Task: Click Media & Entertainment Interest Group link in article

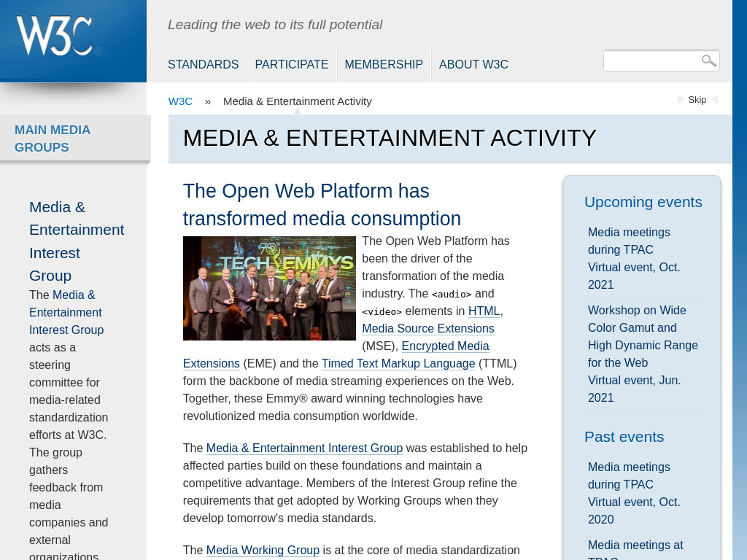Action: pos(304,448)
